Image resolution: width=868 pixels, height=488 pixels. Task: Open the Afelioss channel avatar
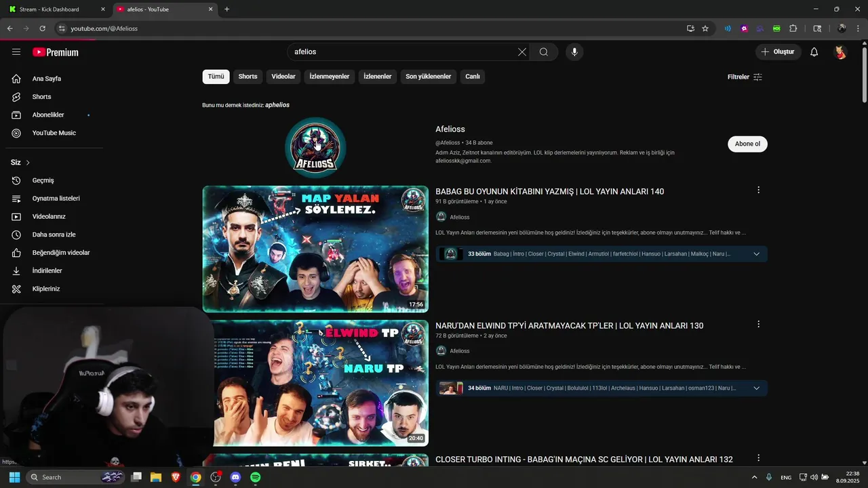coord(315,147)
